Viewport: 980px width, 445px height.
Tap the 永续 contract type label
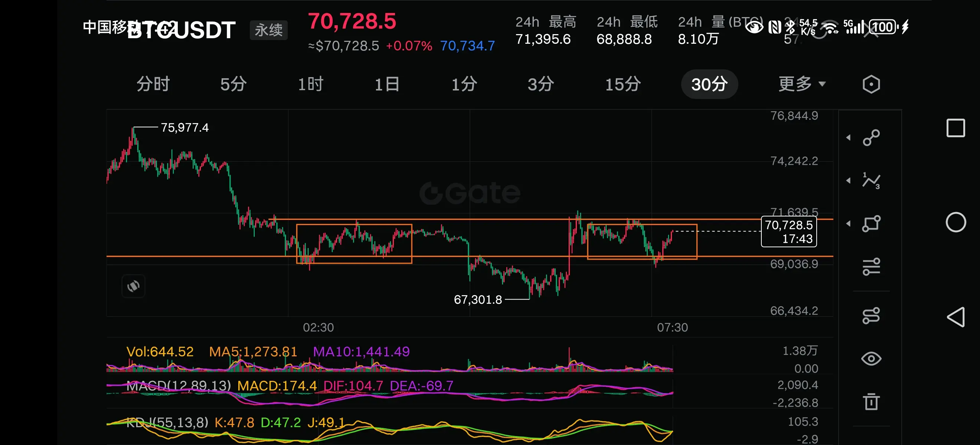(269, 30)
